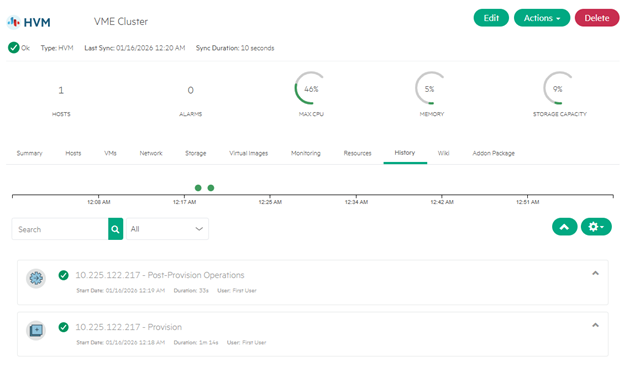
Task: Click the Alarms count of 0
Action: pyautogui.click(x=191, y=90)
